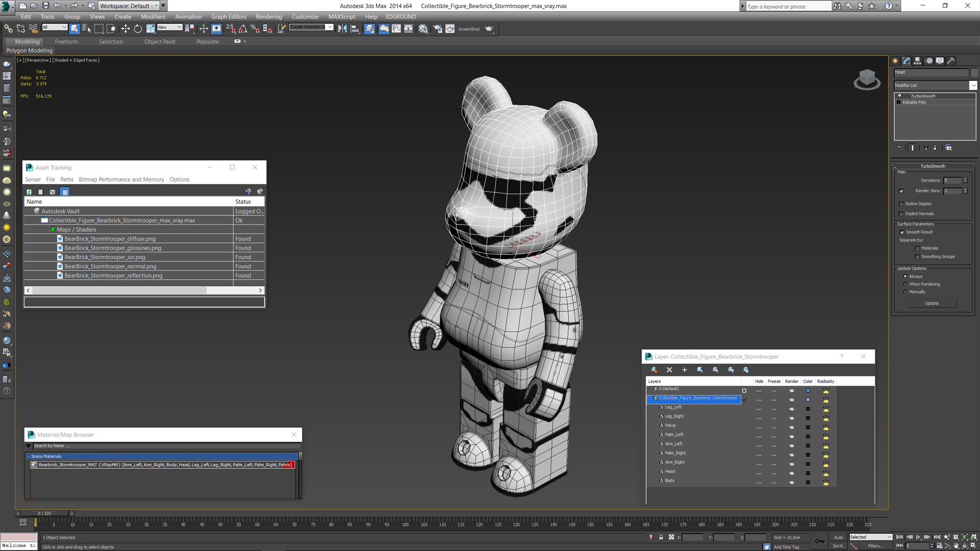Switch to the Object Paint ribbon tab
This screenshot has height=551, width=980.
[160, 42]
